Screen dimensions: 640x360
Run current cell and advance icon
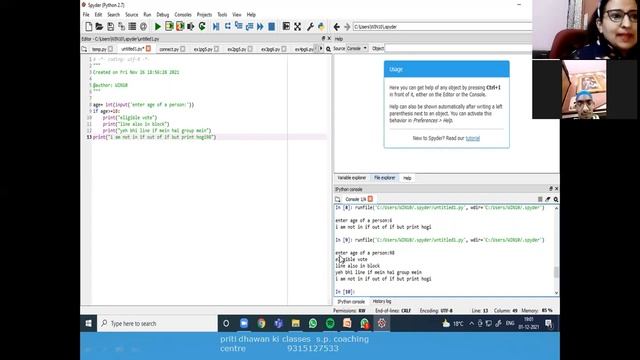click(180, 27)
